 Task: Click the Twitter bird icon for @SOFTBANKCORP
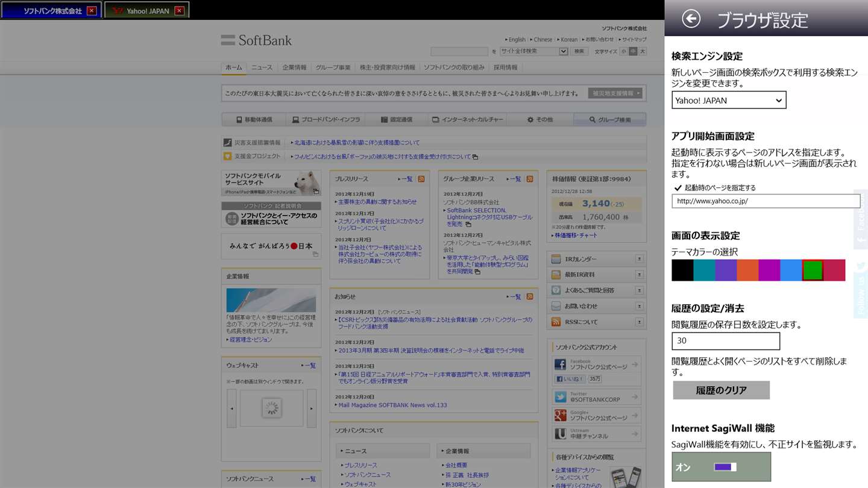pos(560,397)
